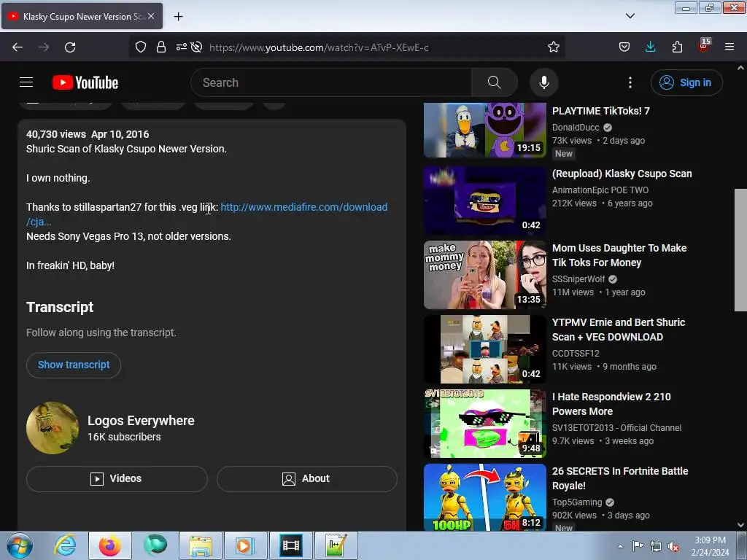The height and width of the screenshot is (560, 747).
Task: Open the mediafire download link
Action: click(x=303, y=207)
